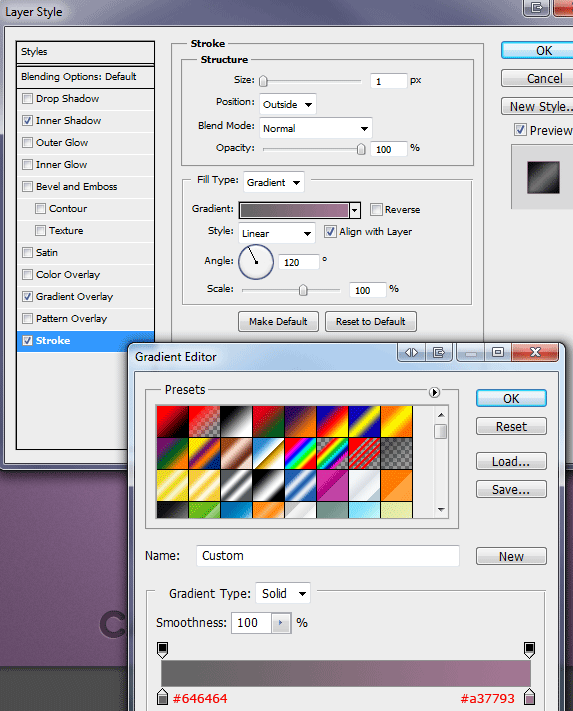Screen dimensions: 573x711
Task: Select the right opacity stop above gradient bar
Action: pos(529,649)
